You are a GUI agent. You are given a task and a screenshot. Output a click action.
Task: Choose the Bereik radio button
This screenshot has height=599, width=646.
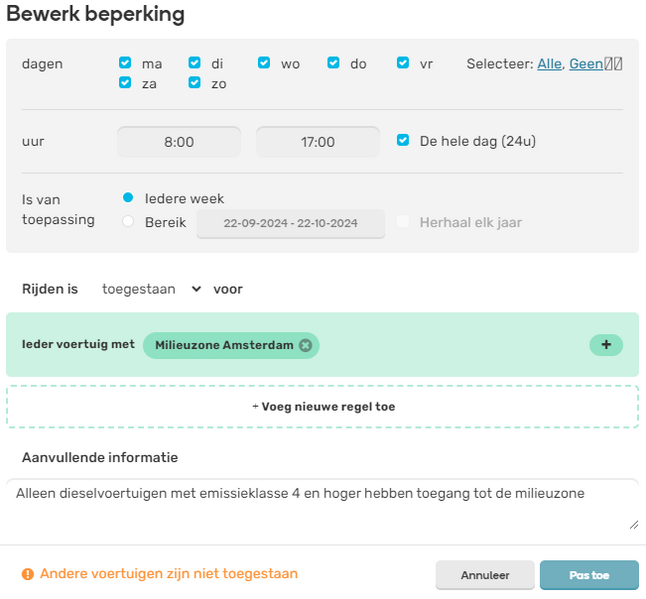coord(128,222)
